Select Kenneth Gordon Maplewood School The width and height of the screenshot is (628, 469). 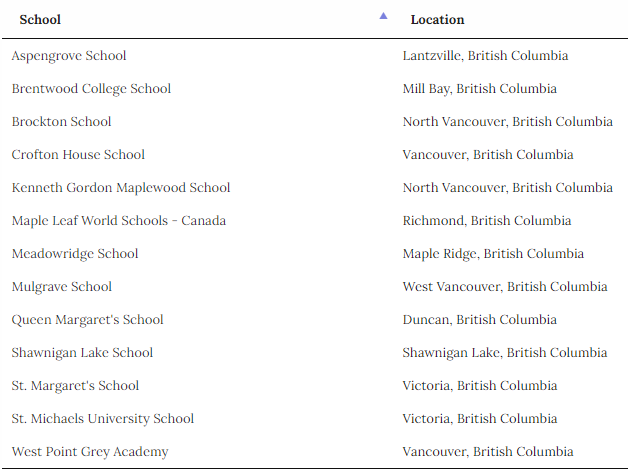click(x=121, y=188)
